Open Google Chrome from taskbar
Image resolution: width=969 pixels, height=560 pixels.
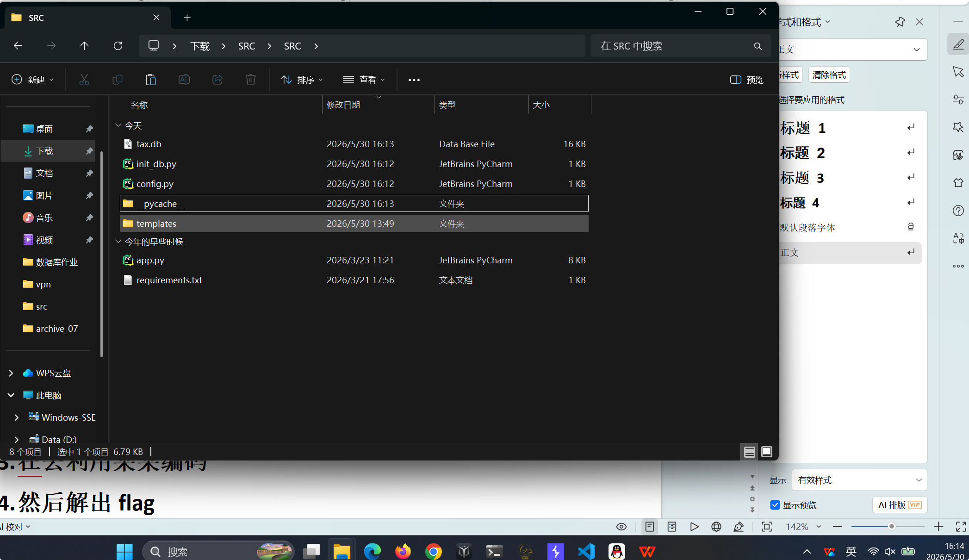(434, 551)
